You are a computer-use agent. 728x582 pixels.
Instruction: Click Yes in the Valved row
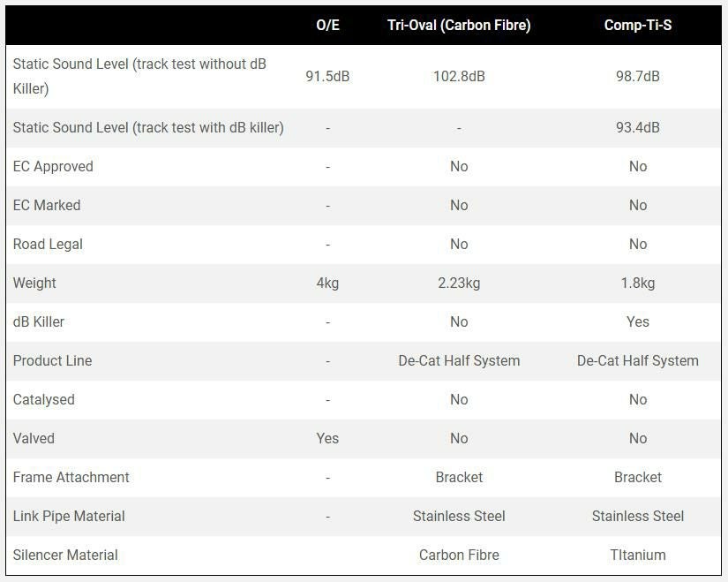[327, 438]
